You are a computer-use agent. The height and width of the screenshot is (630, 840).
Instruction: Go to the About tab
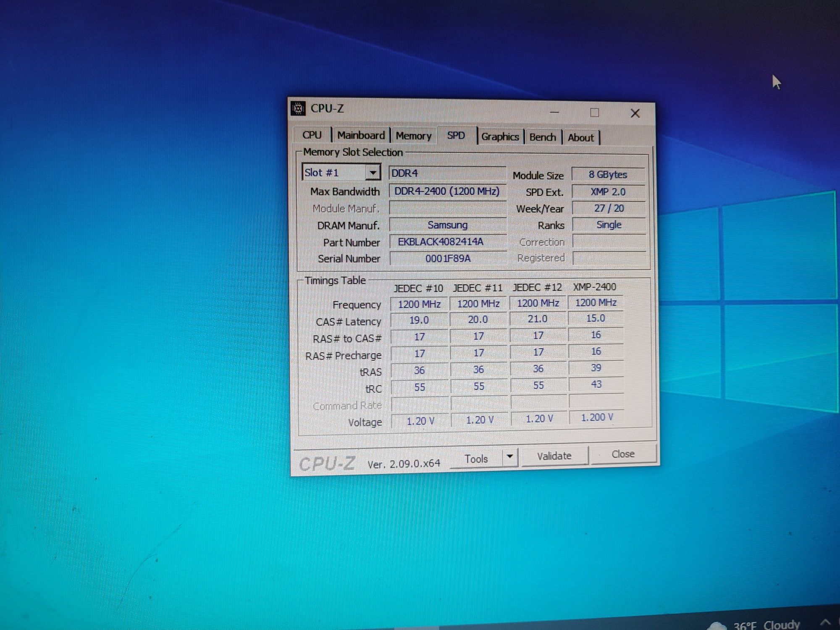tap(581, 137)
